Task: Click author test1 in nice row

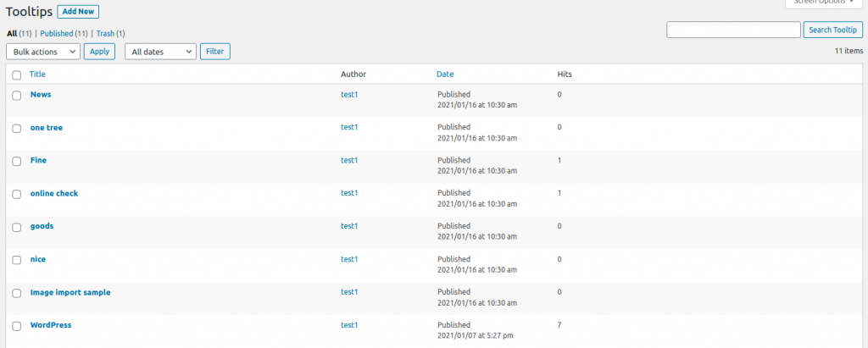Action: click(349, 259)
